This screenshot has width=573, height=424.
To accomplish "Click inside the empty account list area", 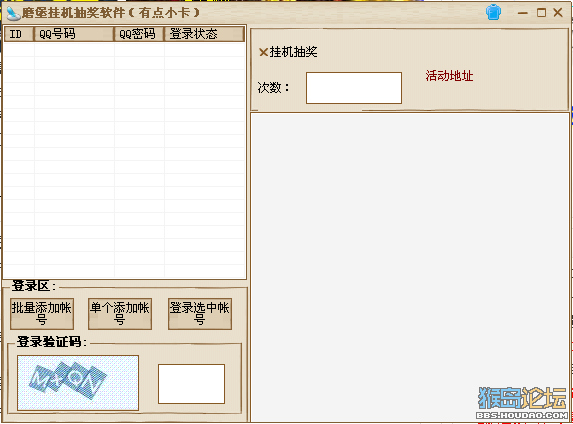I will (124, 160).
